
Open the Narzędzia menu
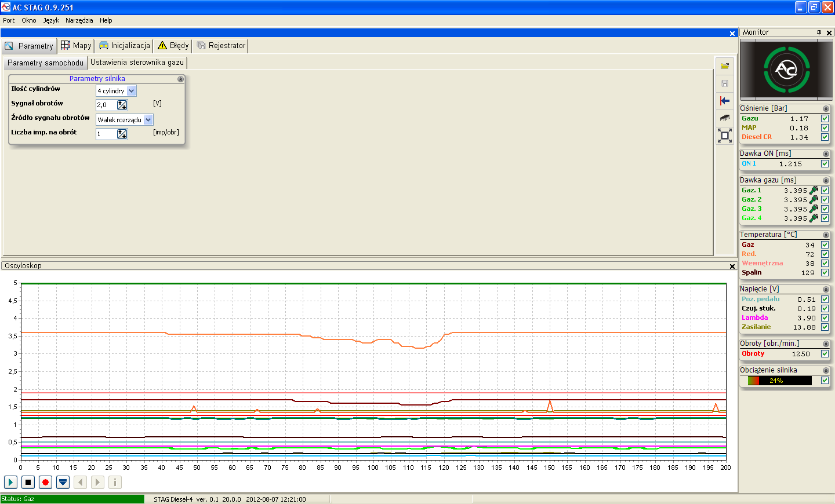point(79,20)
